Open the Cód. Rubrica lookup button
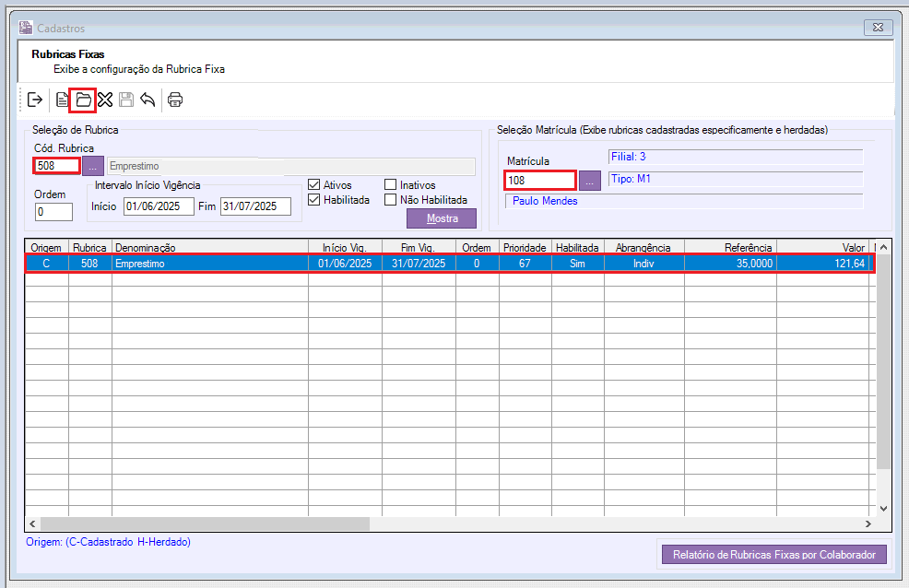909x588 pixels. click(93, 167)
